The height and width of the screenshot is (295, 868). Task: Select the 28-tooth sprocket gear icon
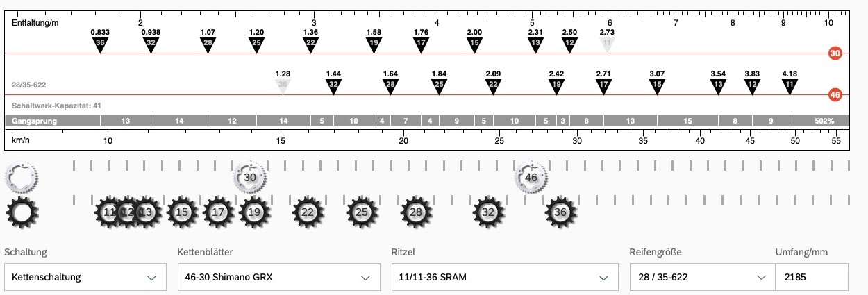[416, 212]
